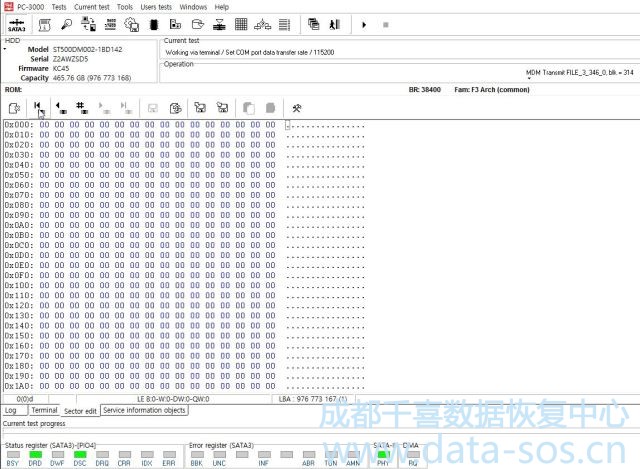The image size is (640, 469).
Task: Click the serial number Z2AWZSD5
Action: coord(70,59)
